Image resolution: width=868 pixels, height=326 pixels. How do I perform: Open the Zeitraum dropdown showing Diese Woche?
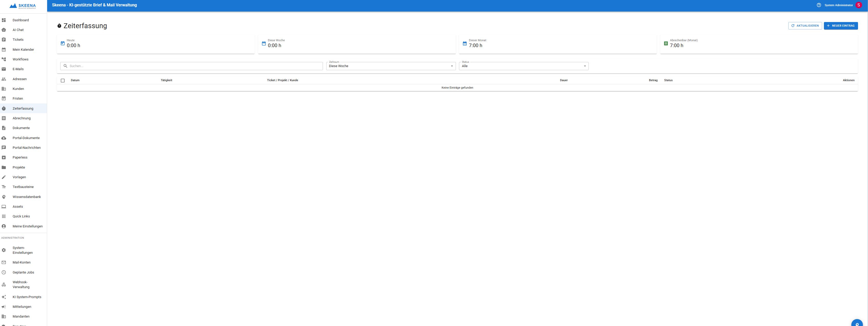click(x=391, y=66)
